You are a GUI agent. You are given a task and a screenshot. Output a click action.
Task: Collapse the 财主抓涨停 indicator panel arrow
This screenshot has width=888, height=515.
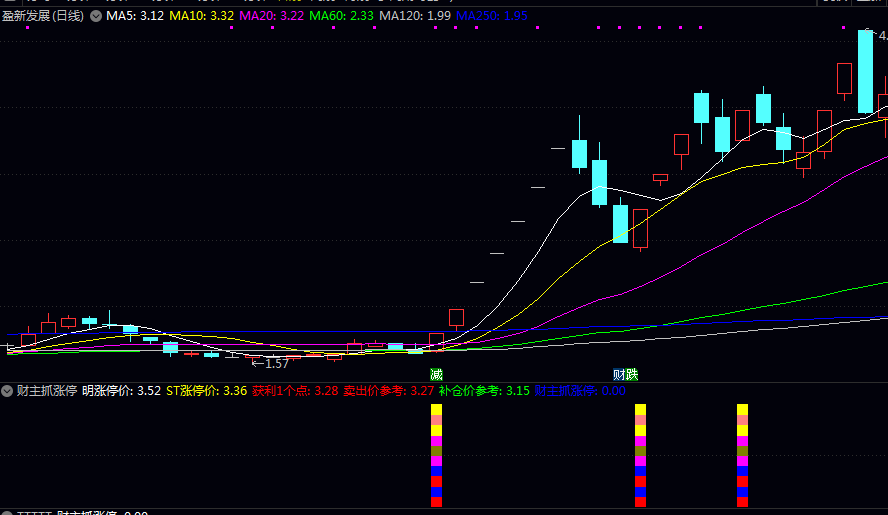[7, 391]
